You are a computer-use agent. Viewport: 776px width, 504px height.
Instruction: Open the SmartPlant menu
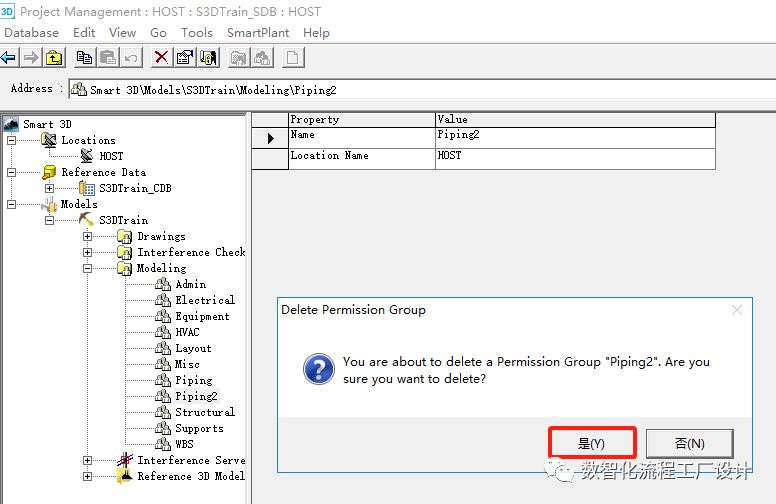[258, 33]
